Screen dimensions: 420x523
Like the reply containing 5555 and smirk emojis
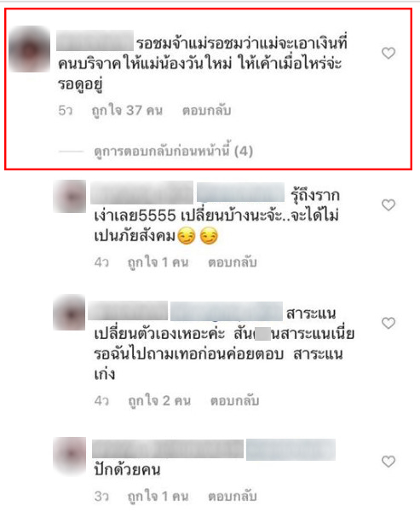click(x=388, y=204)
